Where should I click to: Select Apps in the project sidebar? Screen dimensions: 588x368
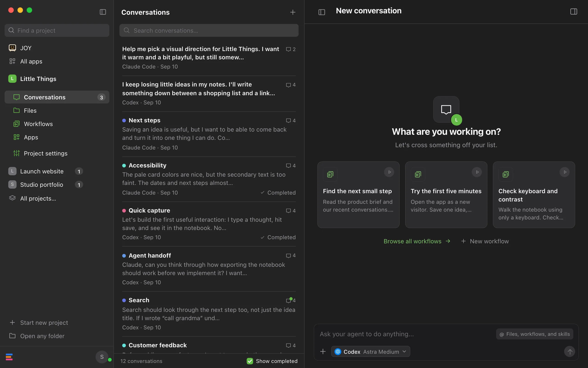coord(57,137)
